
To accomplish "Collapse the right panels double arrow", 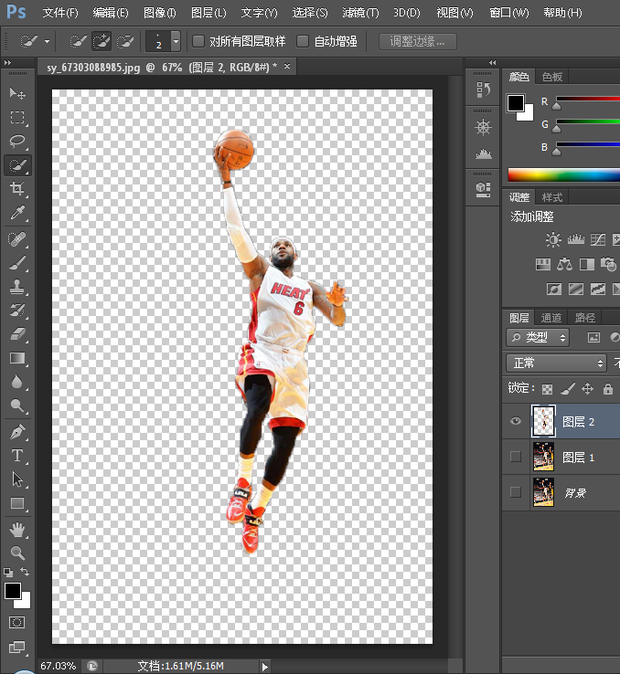I will pyautogui.click(x=493, y=63).
